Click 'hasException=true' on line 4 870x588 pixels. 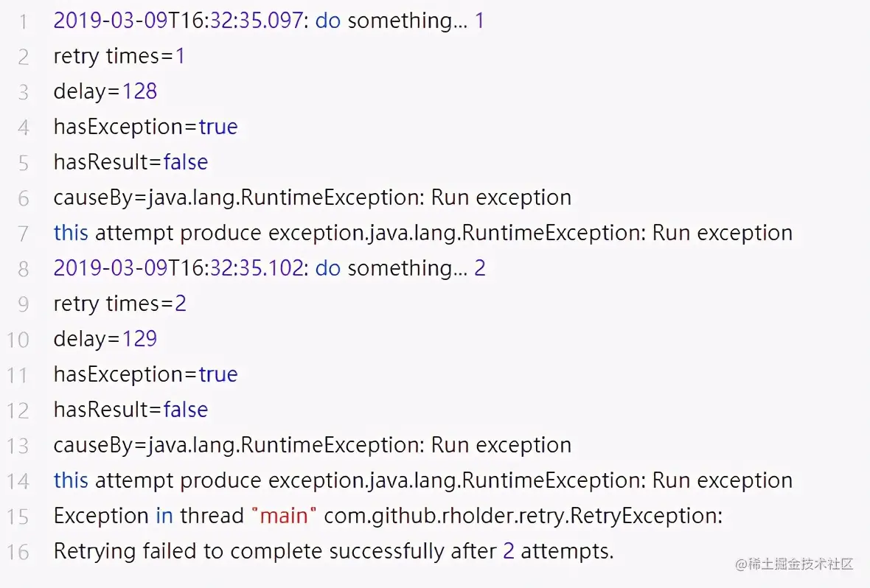pos(145,127)
